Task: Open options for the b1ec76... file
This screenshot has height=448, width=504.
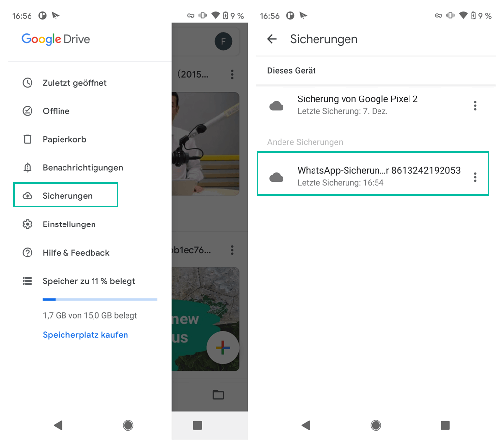Action: (x=232, y=250)
